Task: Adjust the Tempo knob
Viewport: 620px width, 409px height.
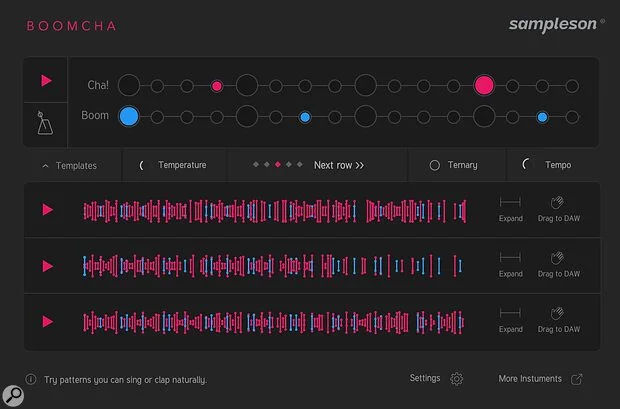Action: (526, 164)
